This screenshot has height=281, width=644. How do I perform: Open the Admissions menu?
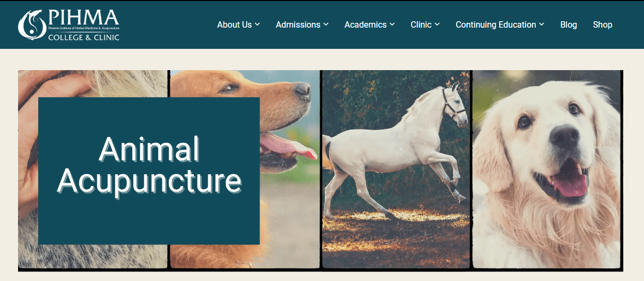click(302, 24)
